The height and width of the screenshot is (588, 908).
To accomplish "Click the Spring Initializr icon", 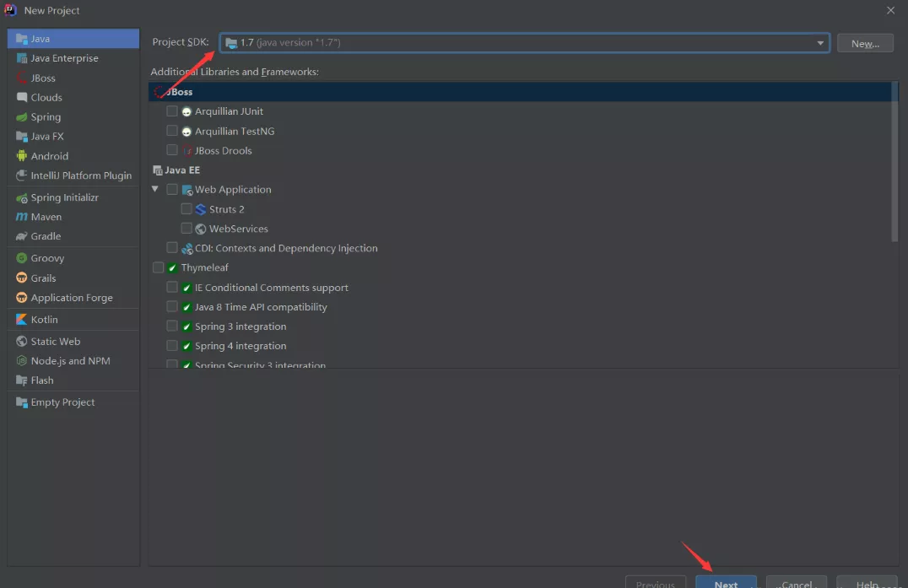I will coord(22,198).
